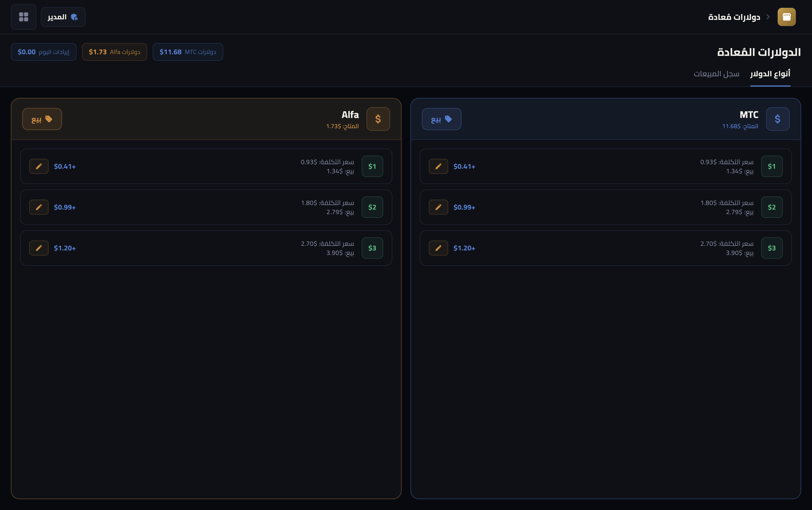The height and width of the screenshot is (510, 812).
Task: Click the المدير role button
Action: click(x=63, y=17)
